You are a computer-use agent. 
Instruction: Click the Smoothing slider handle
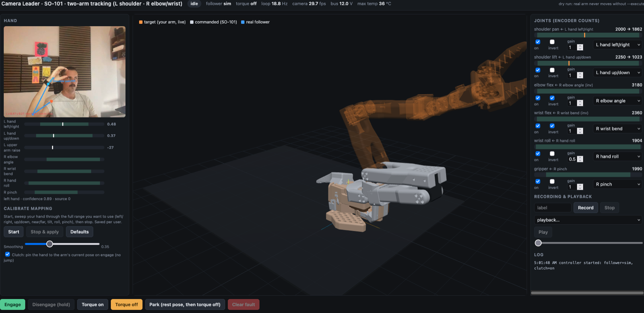pos(50,244)
